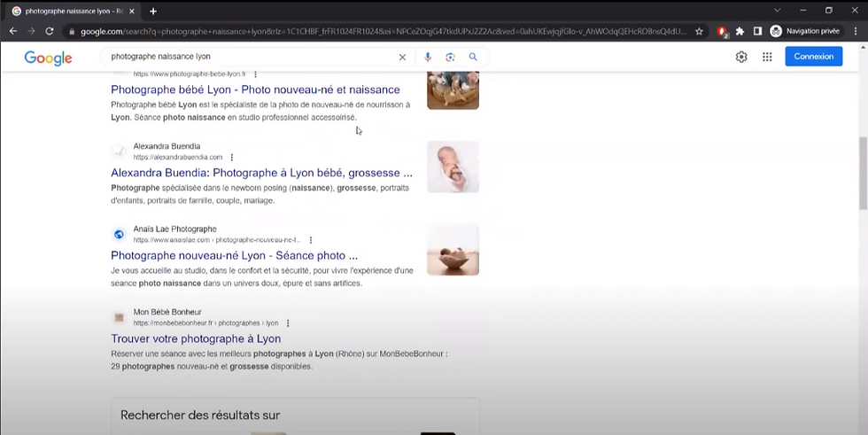Submit search with magnifying glass icon
Viewport: 868px width, 435px height.
473,57
